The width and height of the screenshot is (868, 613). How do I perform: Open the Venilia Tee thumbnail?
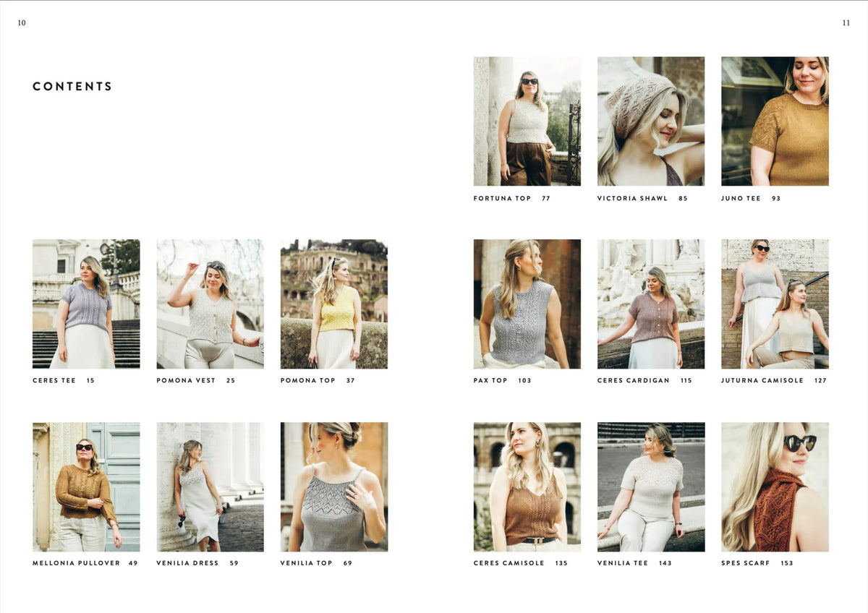650,486
